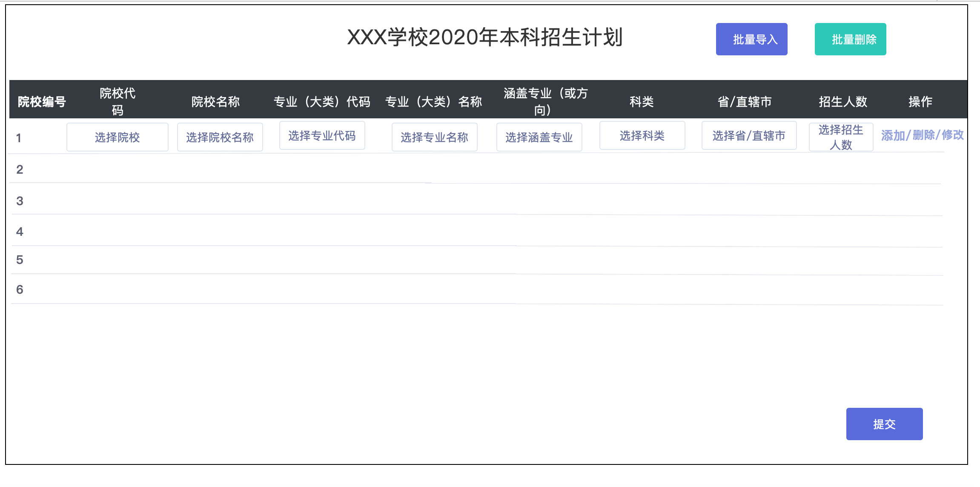The width and height of the screenshot is (980, 487).
Task: Click the 添加/删除/修改 link
Action: click(922, 135)
